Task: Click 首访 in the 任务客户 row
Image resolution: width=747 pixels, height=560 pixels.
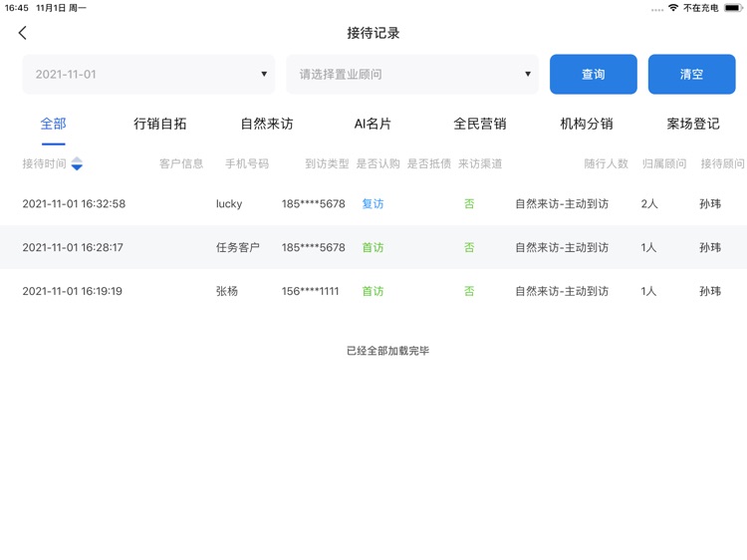Action: (x=373, y=247)
